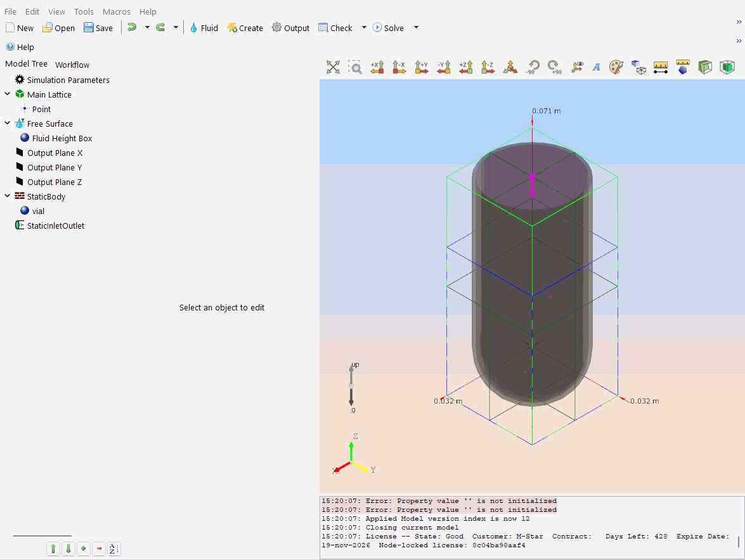The width and height of the screenshot is (745, 560).
Task: Select the Fluid Height Box tree item
Action: click(x=62, y=138)
